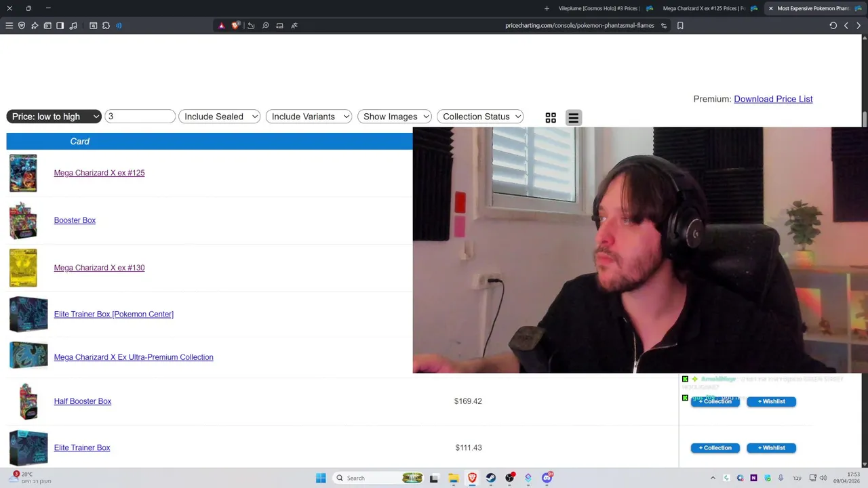The image size is (868, 488).
Task: Click the Download Price List link
Action: 773,99
